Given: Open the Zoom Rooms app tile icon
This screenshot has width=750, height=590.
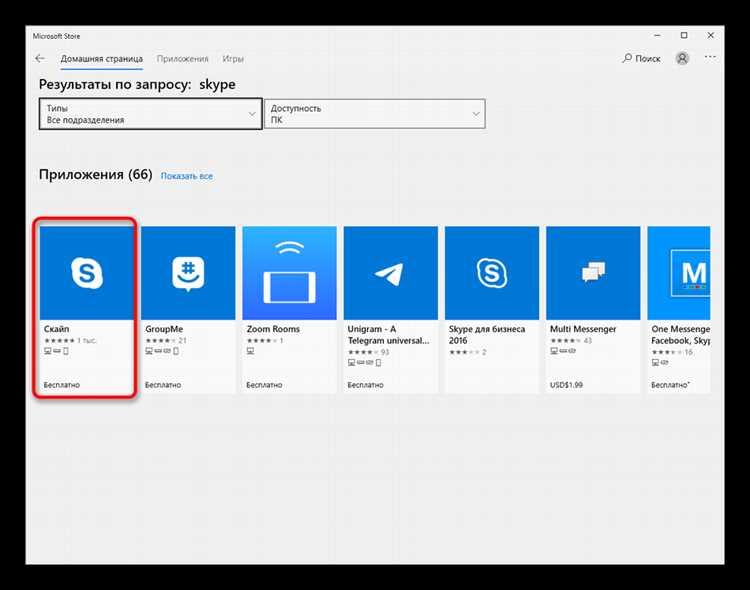Looking at the screenshot, I should pyautogui.click(x=289, y=273).
